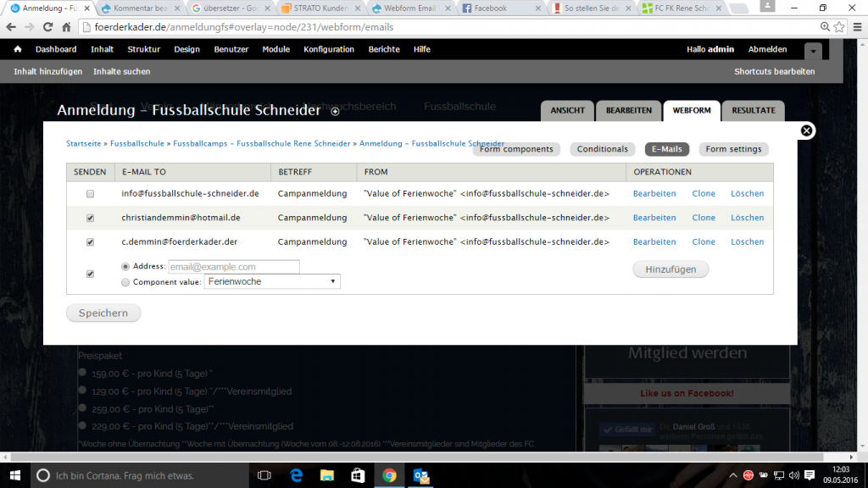The height and width of the screenshot is (488, 868).
Task: Select the Component value radio button
Action: coord(125,282)
